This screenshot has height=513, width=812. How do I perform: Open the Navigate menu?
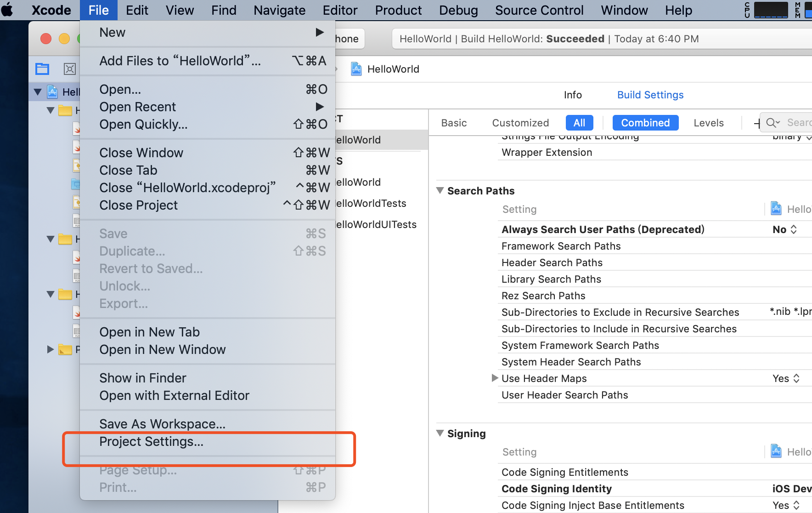(279, 10)
